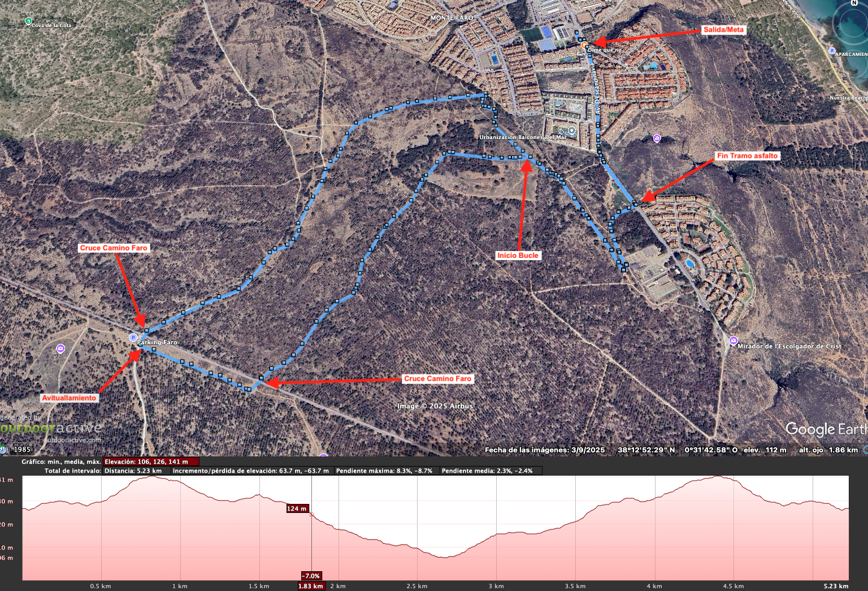Click the 124 m elevation cursor label
Screen dimensions: 868x591
[x=297, y=508]
